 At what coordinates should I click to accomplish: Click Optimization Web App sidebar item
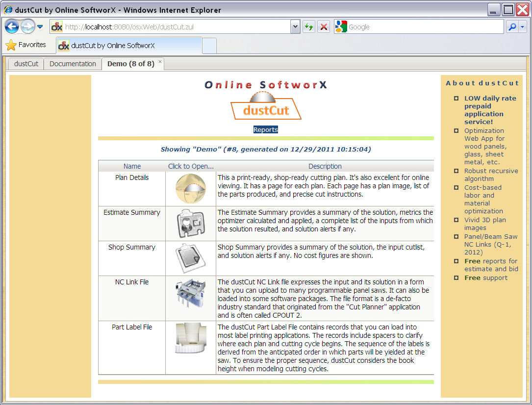(485, 146)
